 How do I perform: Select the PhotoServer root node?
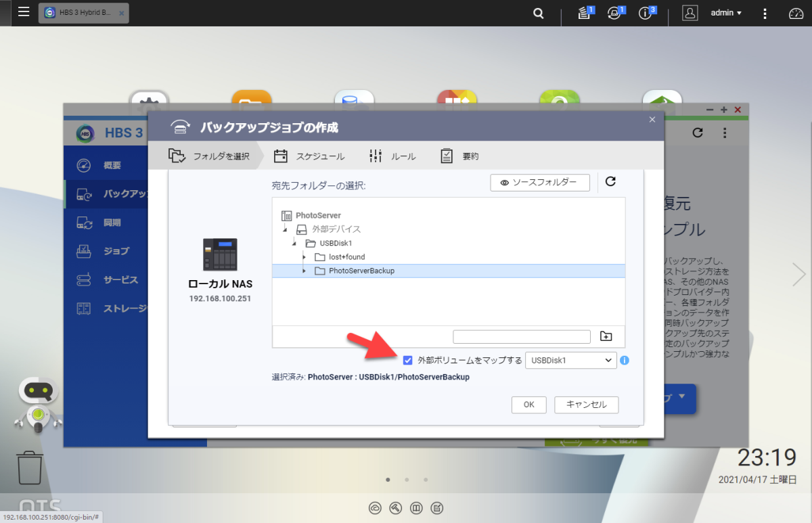(311, 215)
